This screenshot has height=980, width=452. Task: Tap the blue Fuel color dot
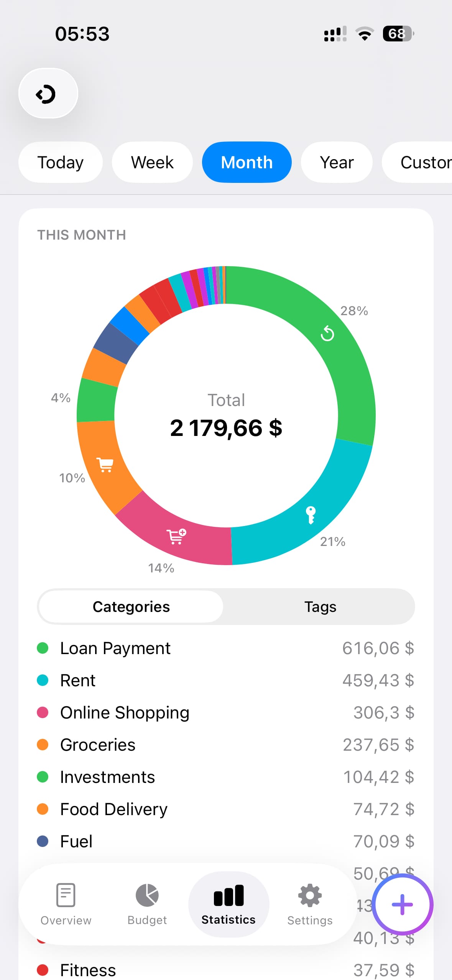pyautogui.click(x=43, y=842)
